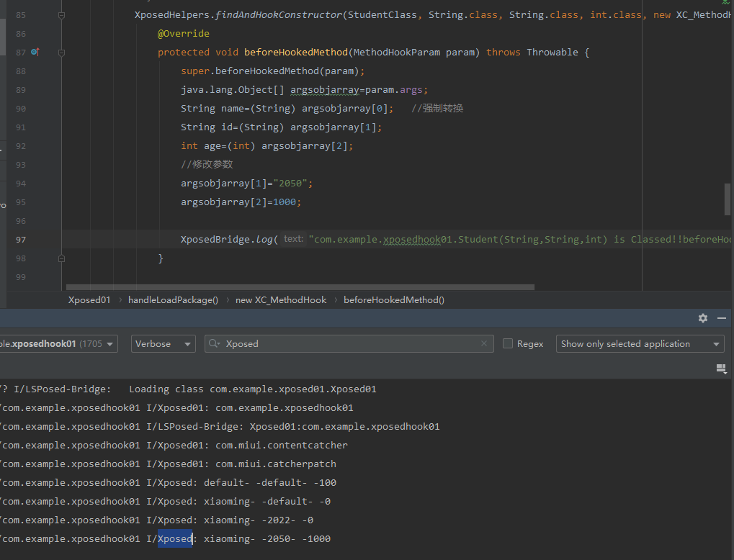
Task: Click log line 'com.miui.catcherpatch'
Action: [x=276, y=464]
